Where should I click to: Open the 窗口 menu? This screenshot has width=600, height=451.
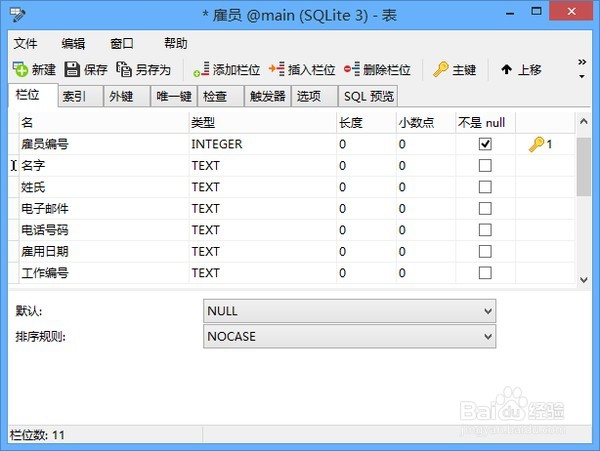tap(122, 43)
